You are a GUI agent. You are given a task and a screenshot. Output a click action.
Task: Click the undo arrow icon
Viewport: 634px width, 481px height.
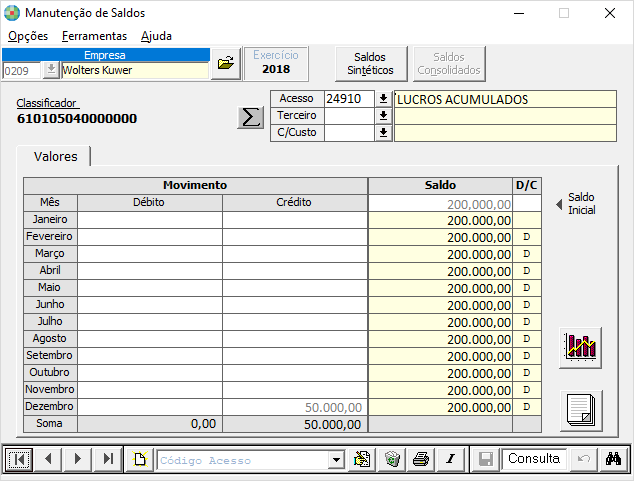pos(583,459)
